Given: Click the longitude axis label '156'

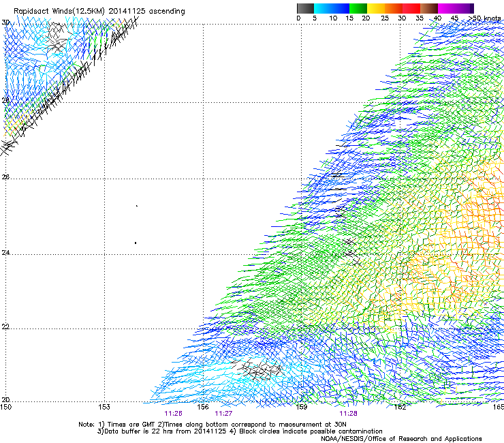Looking at the screenshot, I should (203, 407).
